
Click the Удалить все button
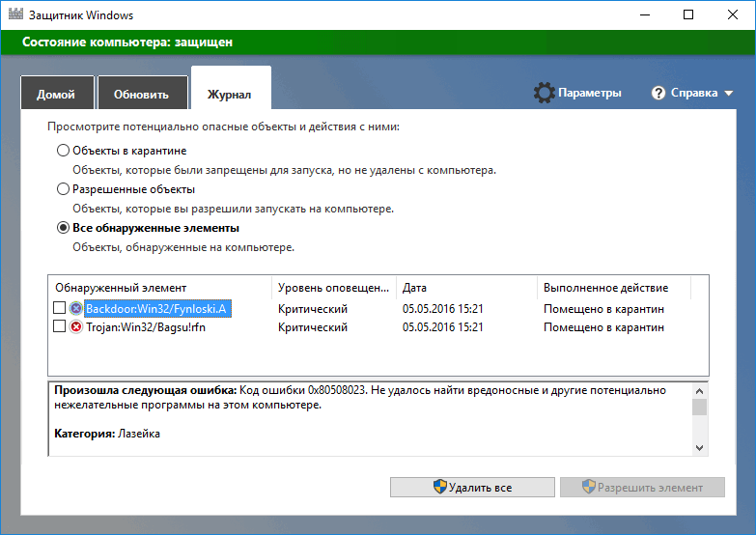pyautogui.click(x=472, y=488)
